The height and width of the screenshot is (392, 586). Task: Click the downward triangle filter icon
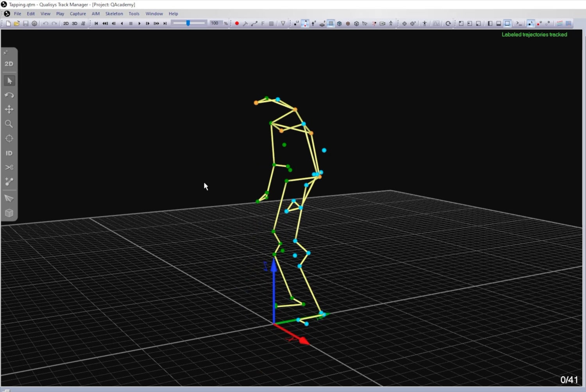pyautogui.click(x=283, y=23)
